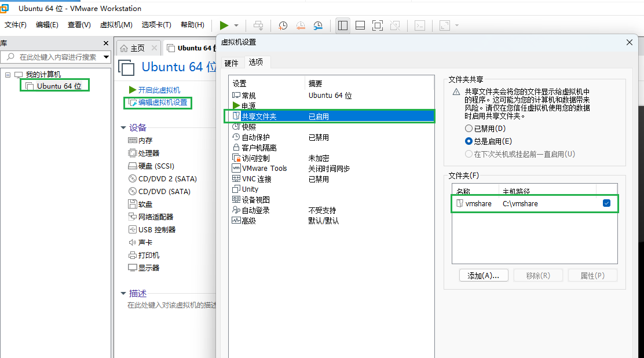
Task: Select the 内存 device
Action: (x=141, y=141)
